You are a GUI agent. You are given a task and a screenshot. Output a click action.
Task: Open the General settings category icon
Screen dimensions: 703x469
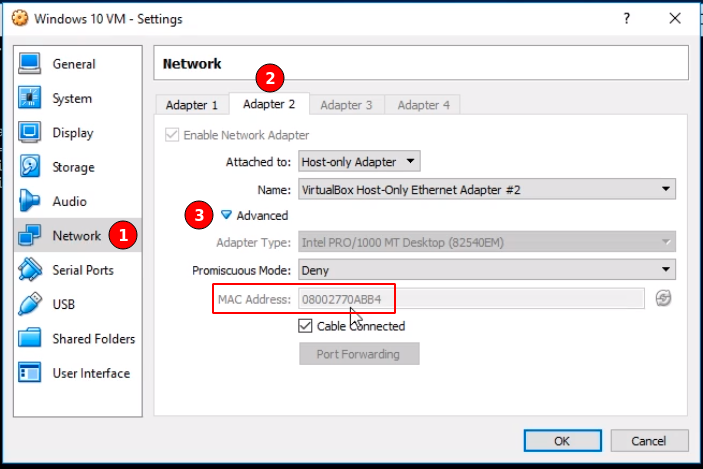pos(30,64)
